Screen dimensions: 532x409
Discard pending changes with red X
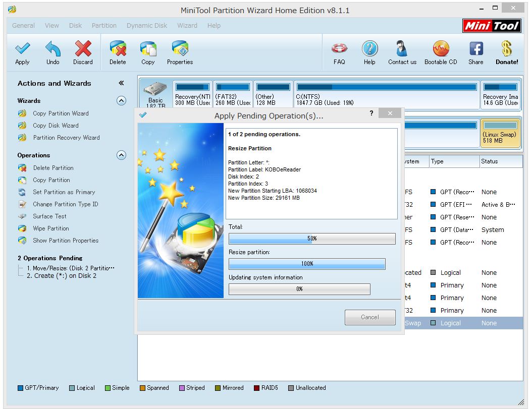83,48
